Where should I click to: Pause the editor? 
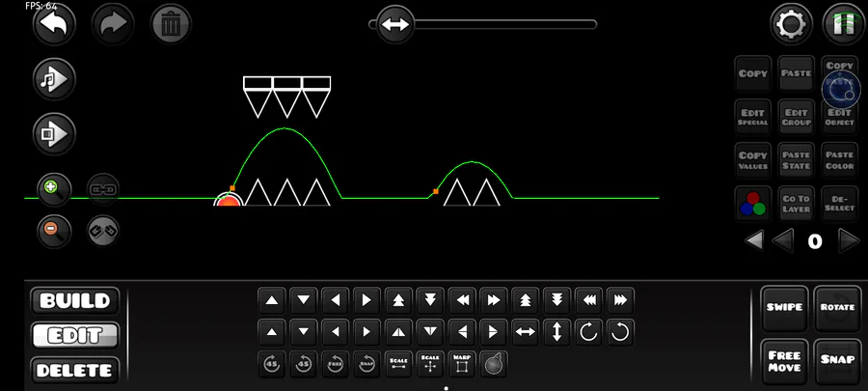(x=845, y=24)
